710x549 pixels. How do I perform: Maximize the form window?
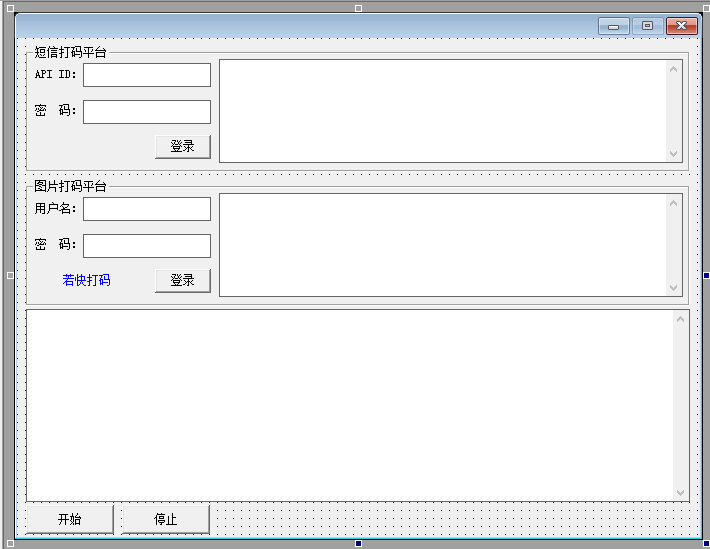click(x=647, y=26)
